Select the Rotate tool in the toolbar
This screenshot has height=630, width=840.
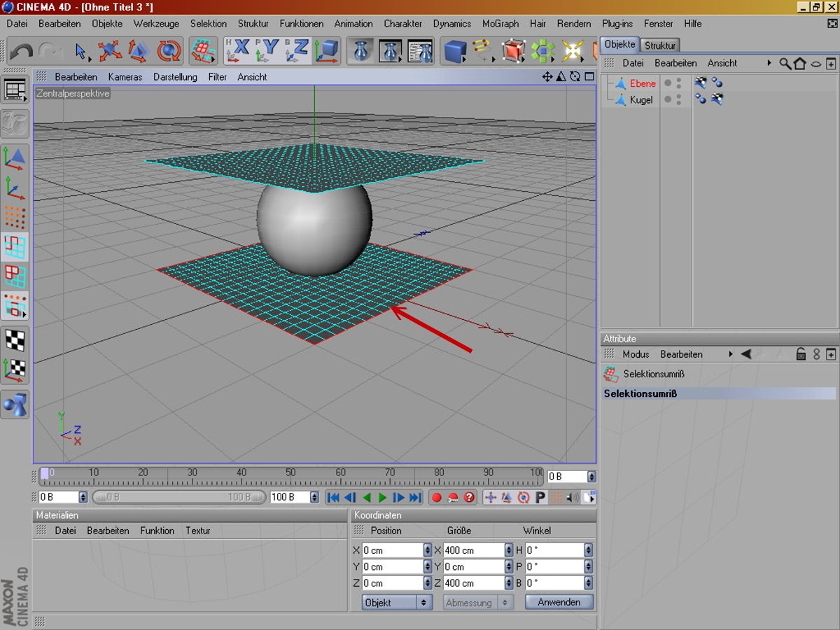click(x=168, y=51)
